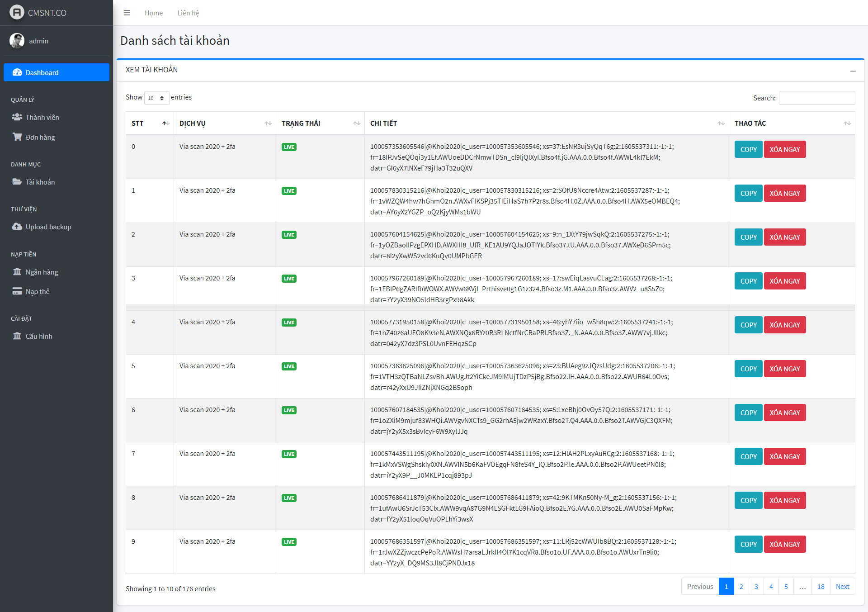The width and height of the screenshot is (868, 612).
Task: Sort table by DỊCH VỤ column
Action: point(225,123)
